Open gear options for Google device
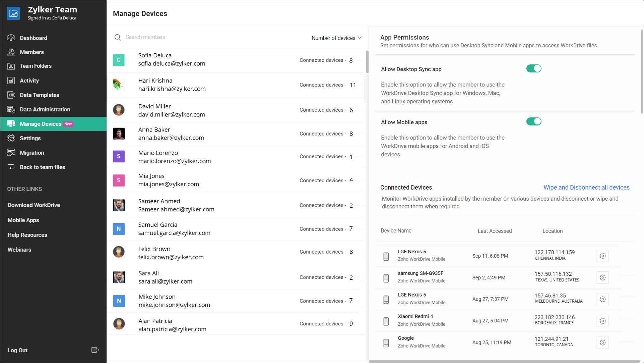 point(602,343)
